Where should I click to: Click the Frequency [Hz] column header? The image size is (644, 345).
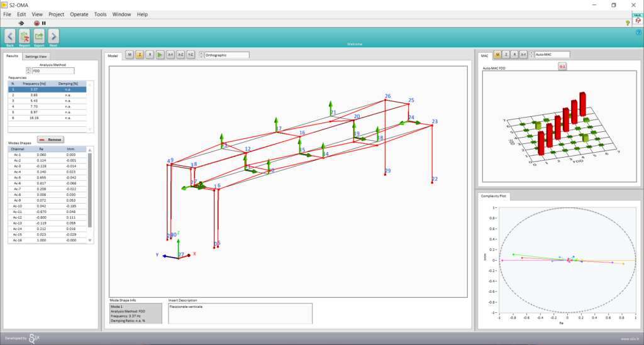click(x=34, y=84)
